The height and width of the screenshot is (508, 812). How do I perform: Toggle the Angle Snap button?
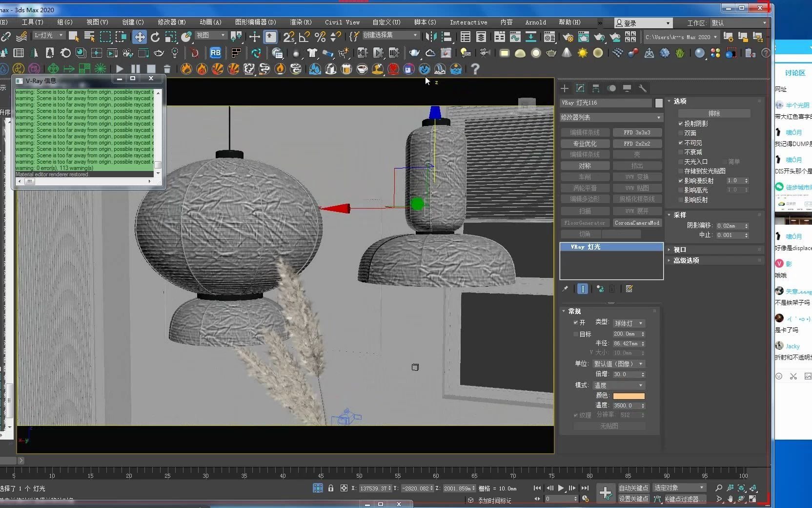(304, 37)
